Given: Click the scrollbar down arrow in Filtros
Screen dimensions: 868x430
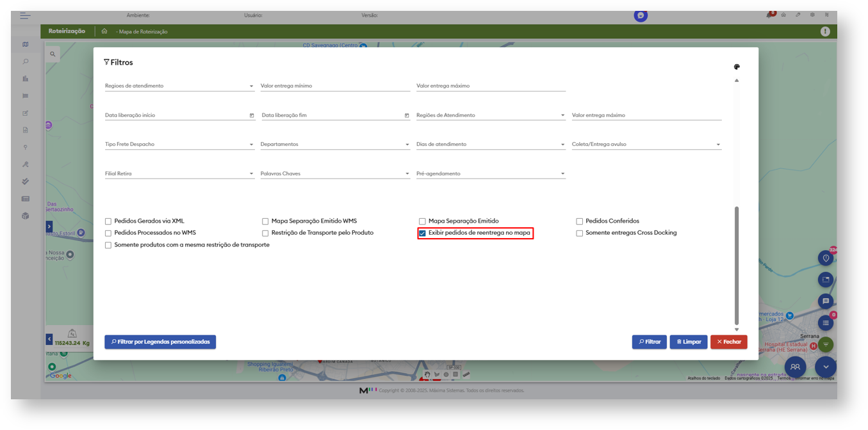Looking at the screenshot, I should pos(737,330).
